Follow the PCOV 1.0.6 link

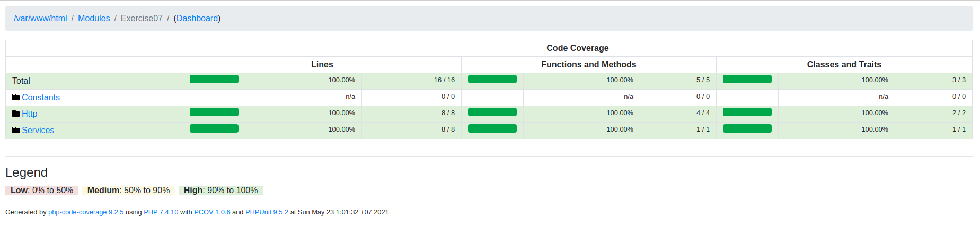(x=212, y=212)
